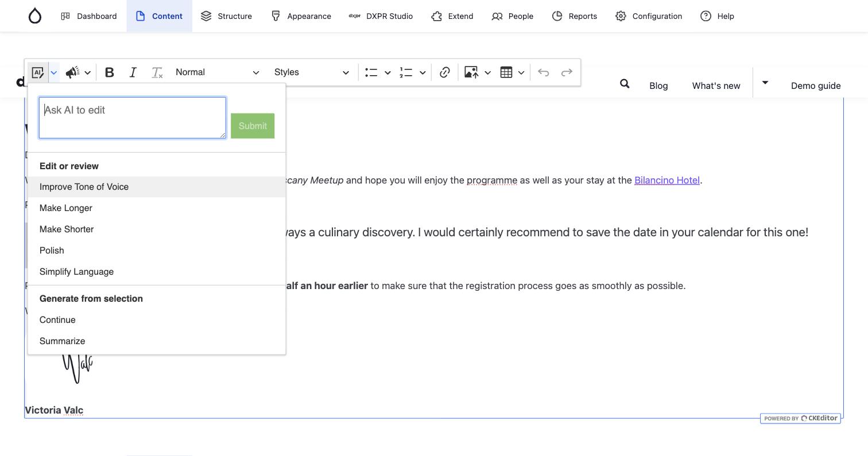Click the undo arrow
Screen dimensions: 868x456
coord(544,72)
